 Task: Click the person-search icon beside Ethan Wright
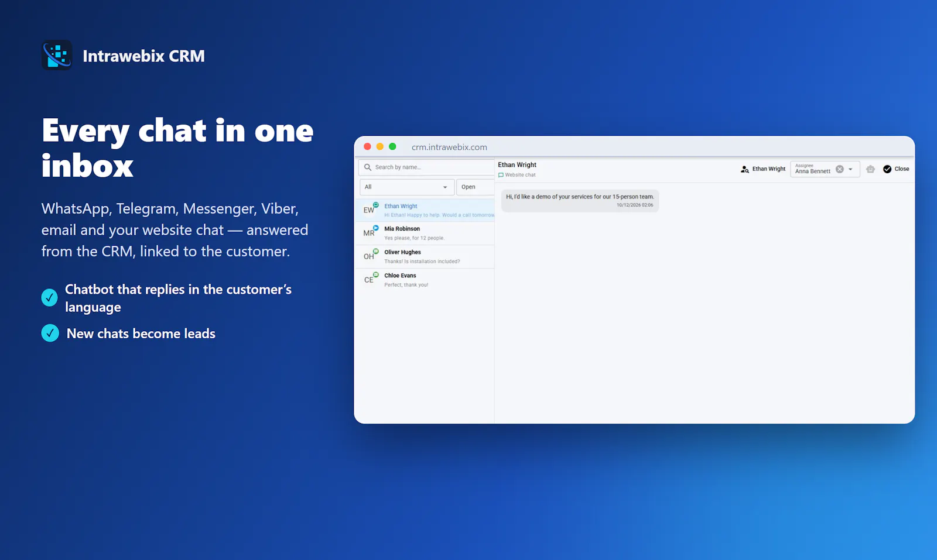pos(745,169)
